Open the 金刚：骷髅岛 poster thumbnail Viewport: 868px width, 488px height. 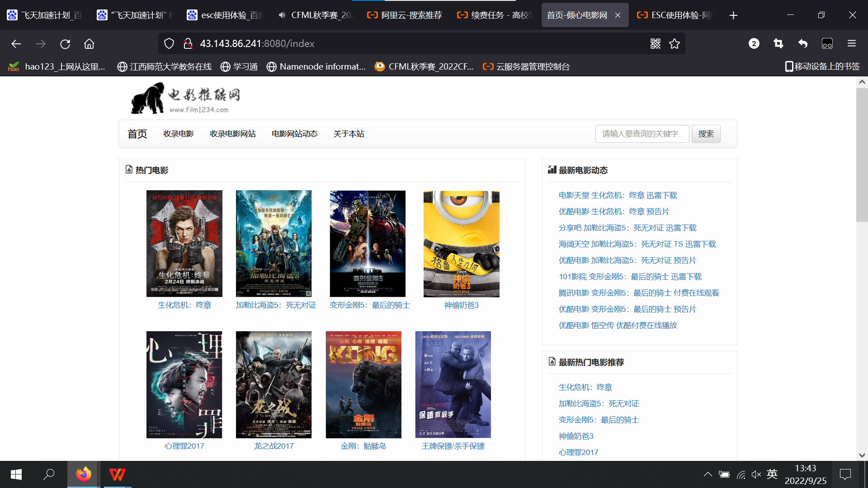363,385
